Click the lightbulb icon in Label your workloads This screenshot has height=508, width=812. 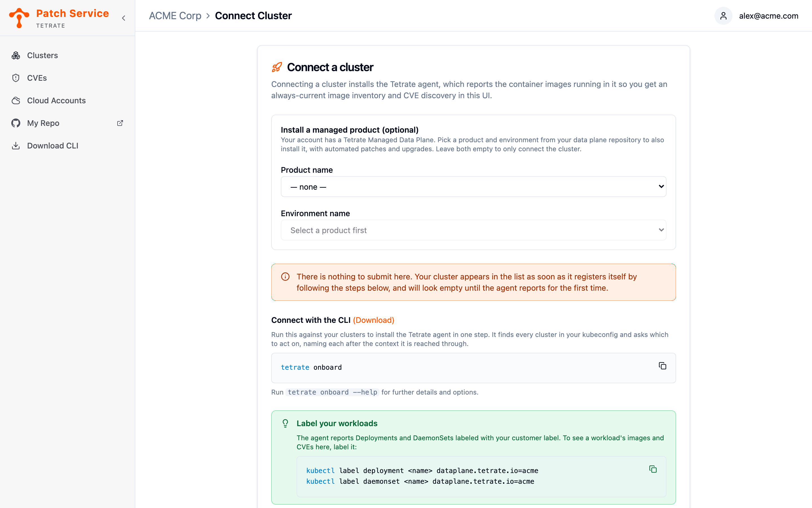pyautogui.click(x=285, y=423)
